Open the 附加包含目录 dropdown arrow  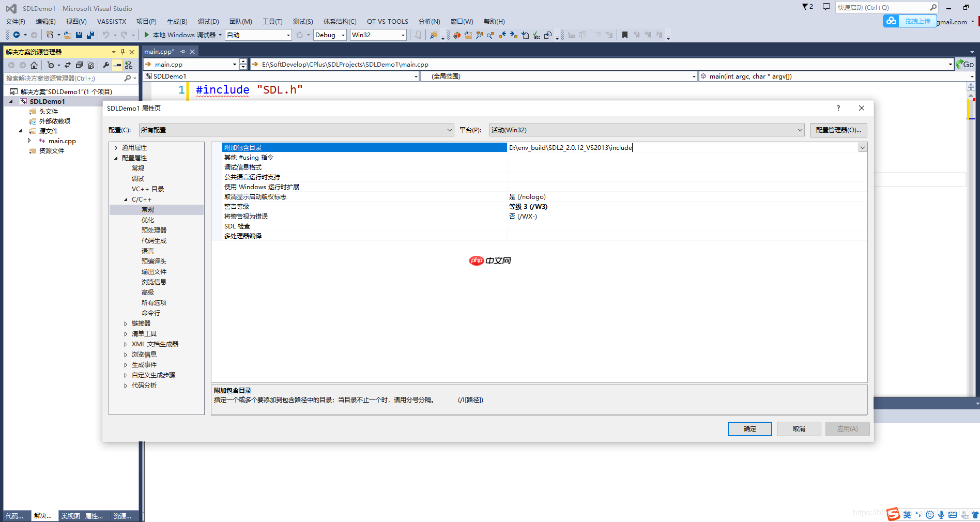(862, 147)
